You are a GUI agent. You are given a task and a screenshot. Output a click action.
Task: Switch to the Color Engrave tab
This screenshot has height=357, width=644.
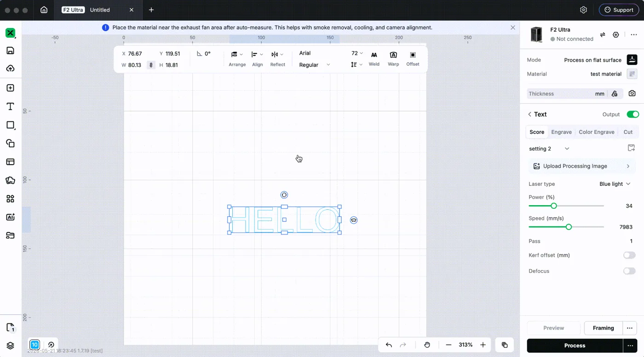[596, 132]
